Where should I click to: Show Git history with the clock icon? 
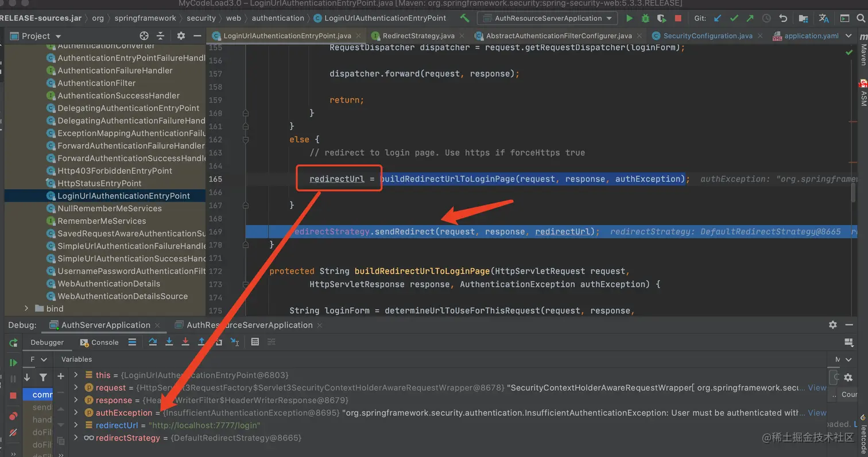pyautogui.click(x=766, y=18)
